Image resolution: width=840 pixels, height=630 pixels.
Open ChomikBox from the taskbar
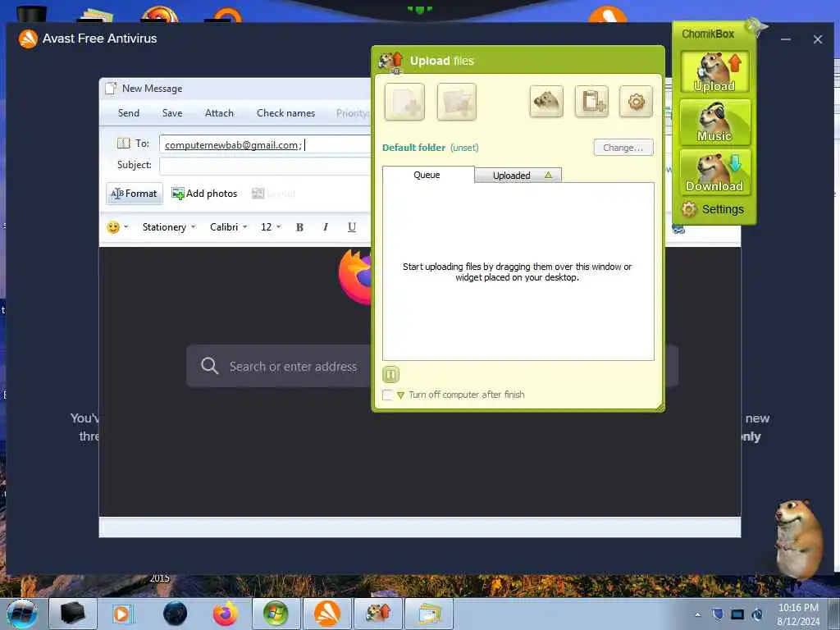377,614
